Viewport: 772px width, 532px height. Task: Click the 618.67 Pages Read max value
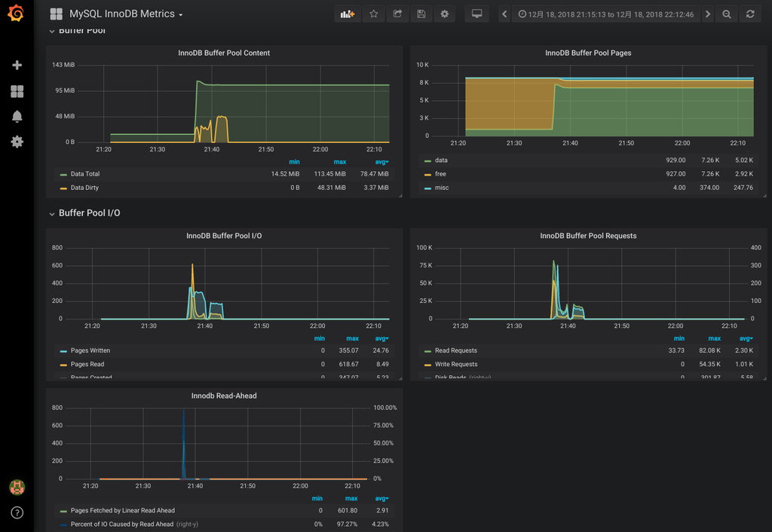coord(348,364)
